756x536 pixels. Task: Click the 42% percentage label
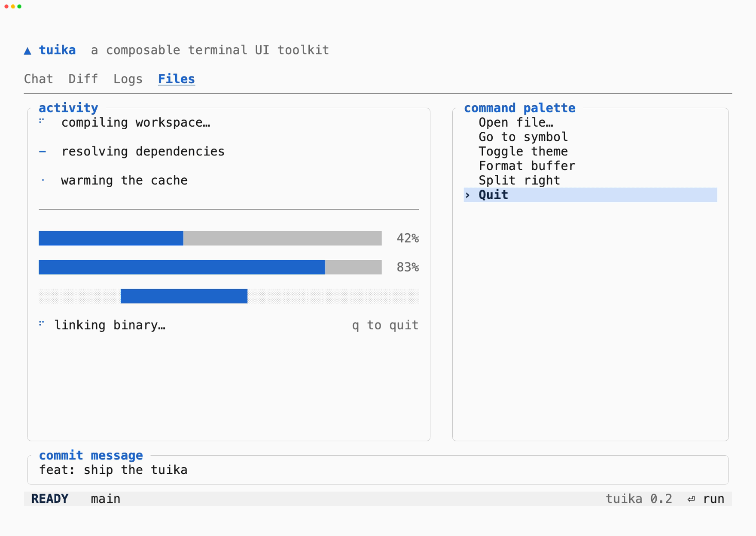[408, 238]
